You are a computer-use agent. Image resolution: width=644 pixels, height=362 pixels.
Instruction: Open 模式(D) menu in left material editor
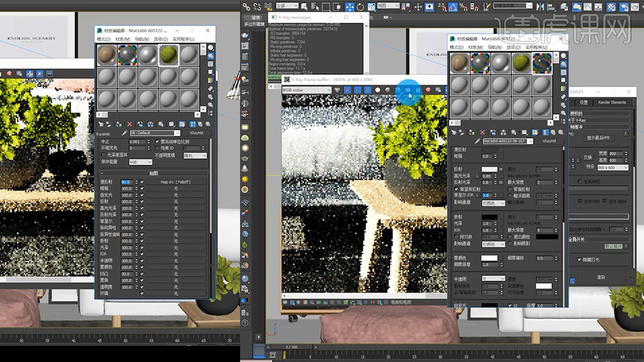(103, 39)
